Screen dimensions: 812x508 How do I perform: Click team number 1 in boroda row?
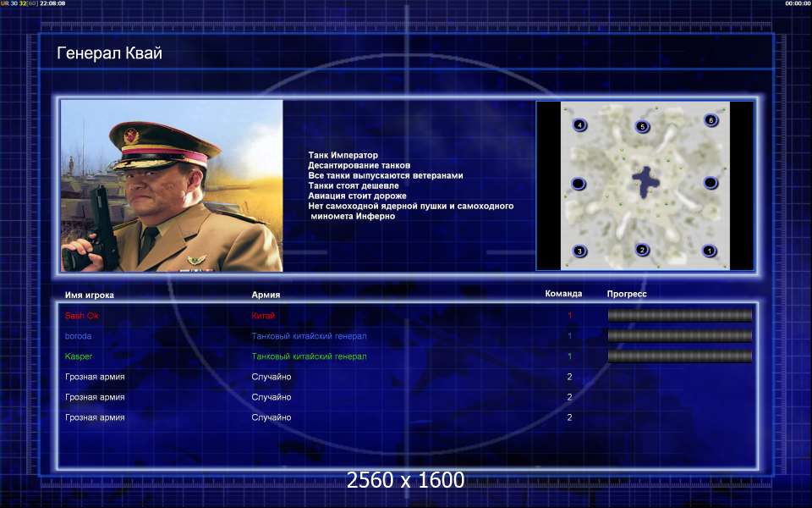(569, 336)
